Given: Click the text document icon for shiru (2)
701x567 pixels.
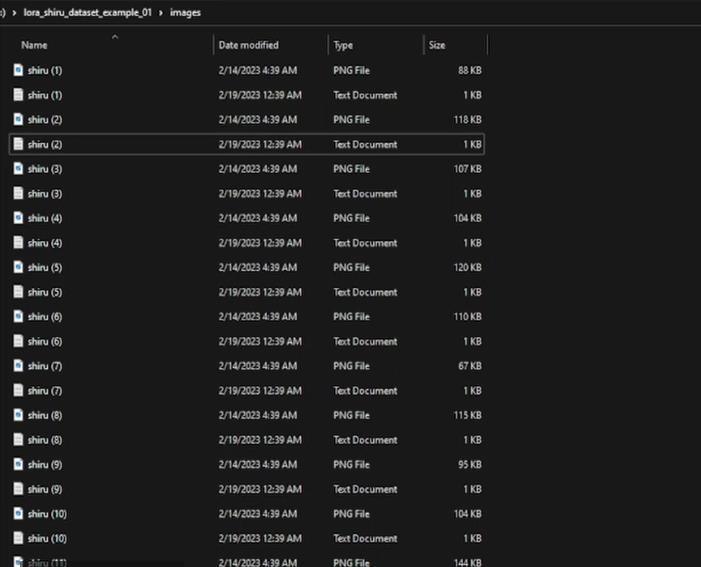Looking at the screenshot, I should (18, 145).
